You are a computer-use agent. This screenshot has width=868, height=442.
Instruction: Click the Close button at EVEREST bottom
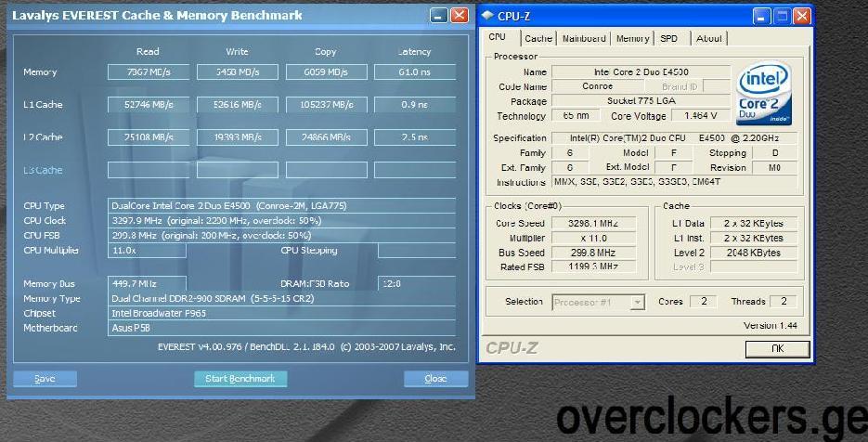pos(435,378)
